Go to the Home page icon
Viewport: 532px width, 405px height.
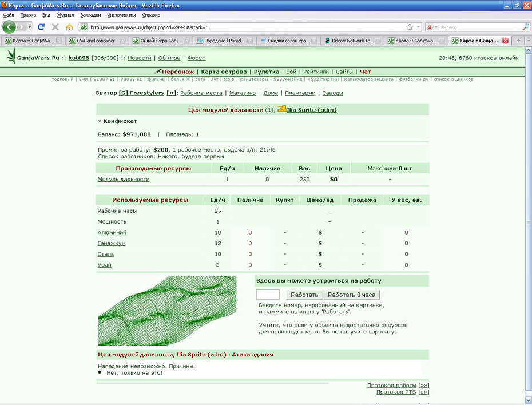(x=69, y=27)
